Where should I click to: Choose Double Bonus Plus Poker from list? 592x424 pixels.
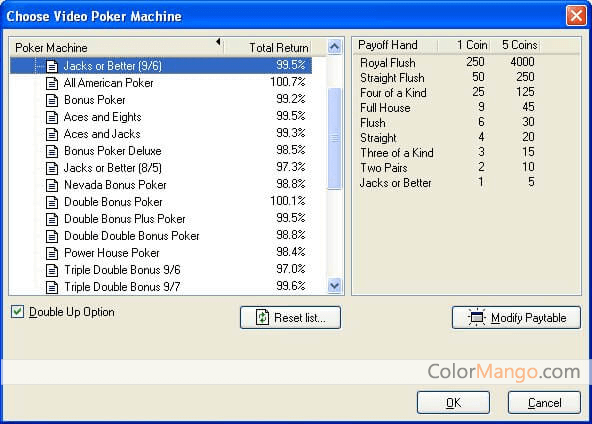point(125,219)
